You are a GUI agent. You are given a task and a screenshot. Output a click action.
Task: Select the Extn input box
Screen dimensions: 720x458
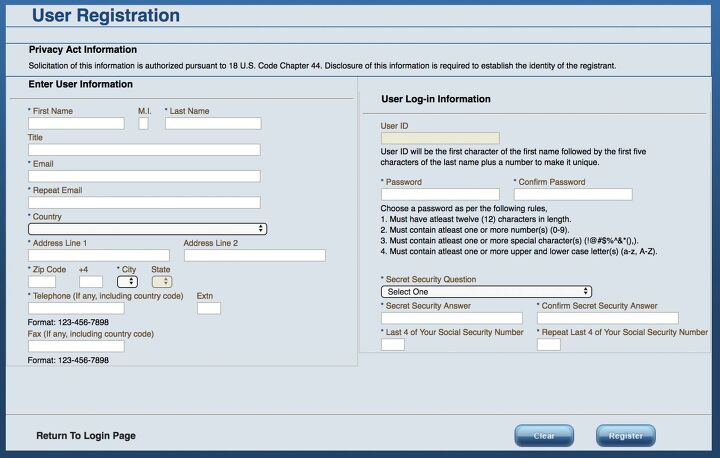209,308
